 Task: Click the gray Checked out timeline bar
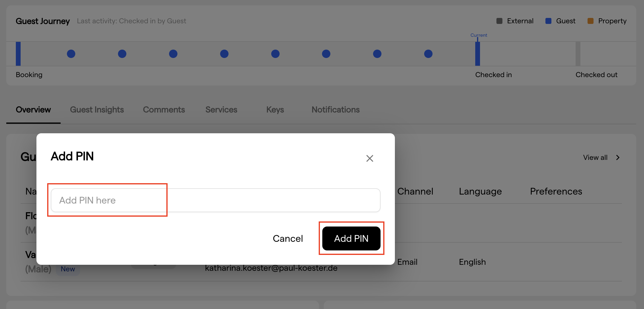pos(578,54)
